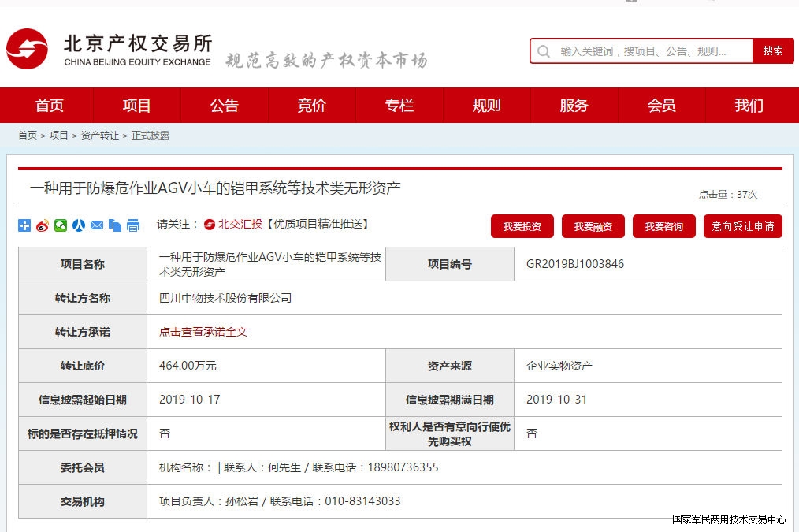The height and width of the screenshot is (532, 799).
Task: Click the magnifier icon in search box
Action: click(544, 51)
